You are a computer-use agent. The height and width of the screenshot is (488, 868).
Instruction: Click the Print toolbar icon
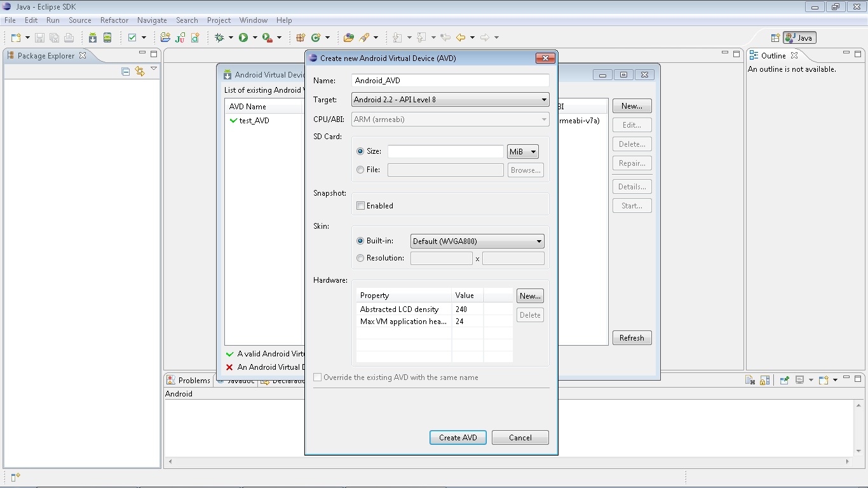tap(69, 37)
